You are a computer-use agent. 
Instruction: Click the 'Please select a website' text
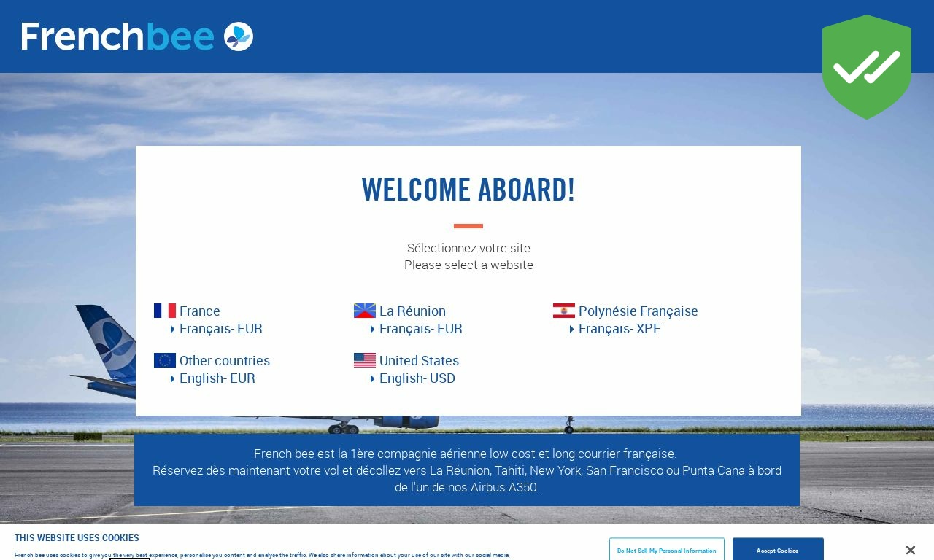468,265
